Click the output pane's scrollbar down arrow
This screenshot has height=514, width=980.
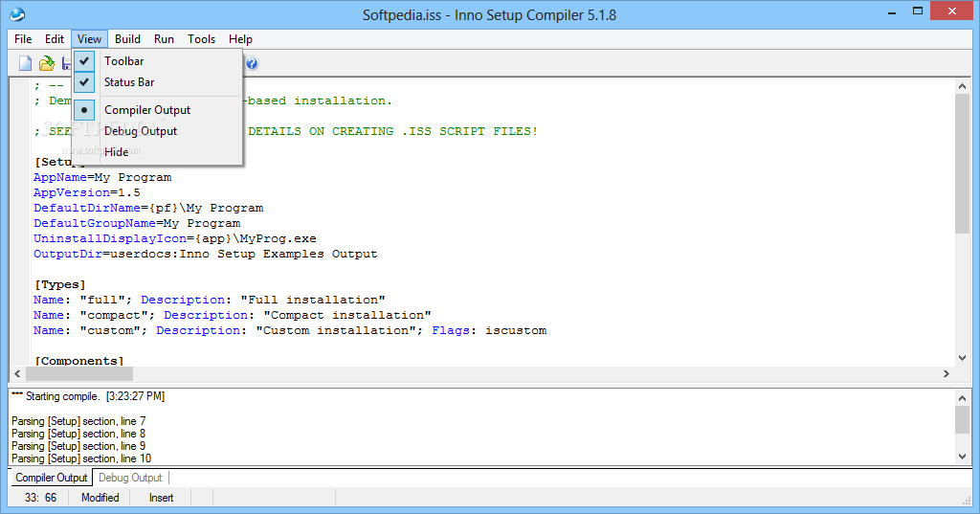click(x=962, y=457)
